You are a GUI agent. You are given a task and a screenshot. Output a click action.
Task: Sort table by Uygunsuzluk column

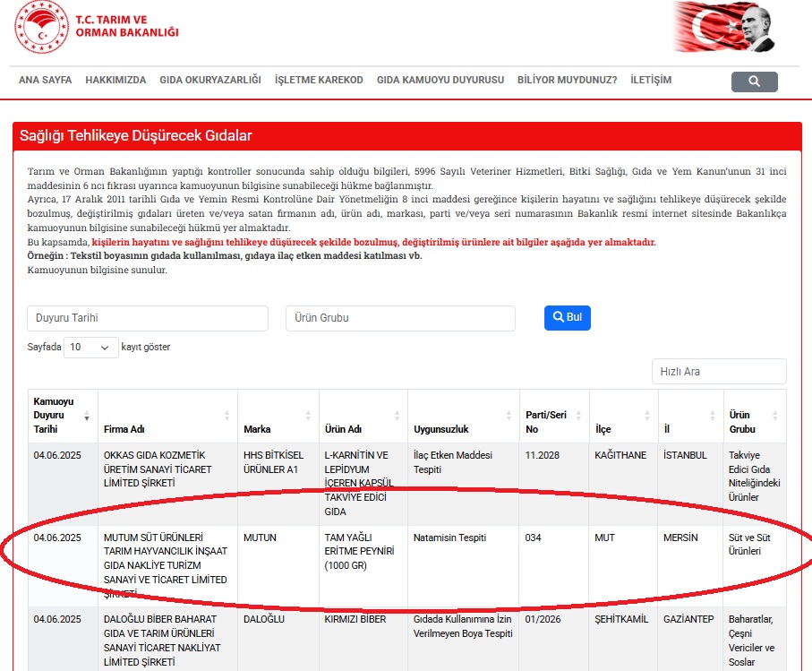(509, 416)
